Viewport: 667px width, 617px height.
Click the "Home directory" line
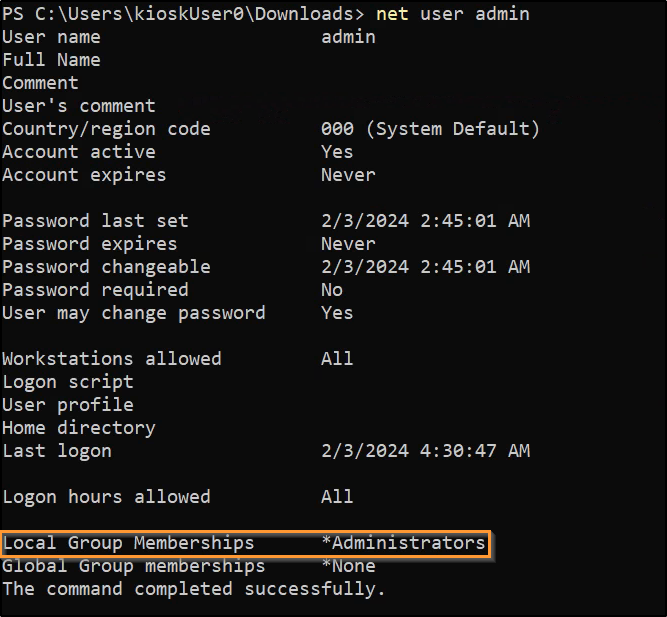79,428
